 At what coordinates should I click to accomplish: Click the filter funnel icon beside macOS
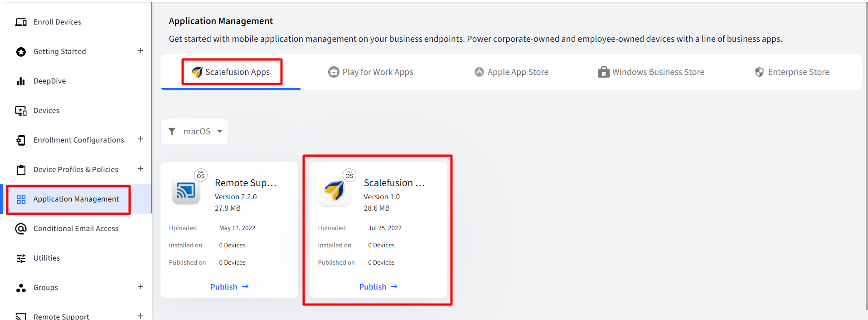[172, 132]
